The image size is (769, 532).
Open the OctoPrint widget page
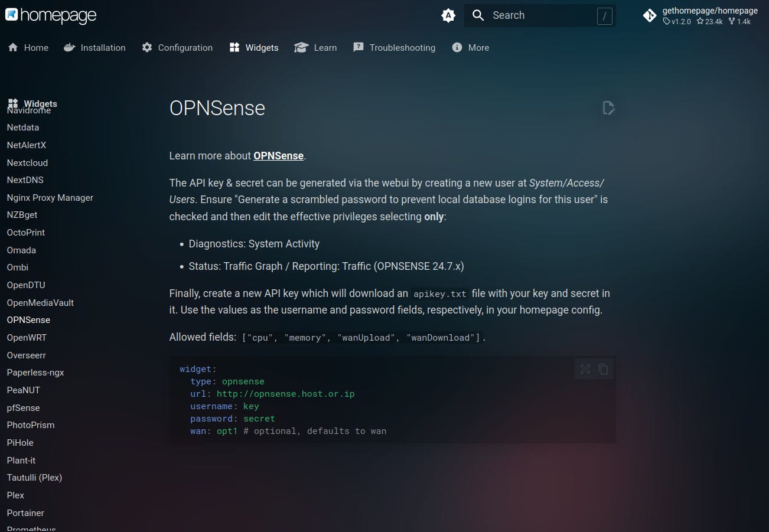tap(26, 233)
